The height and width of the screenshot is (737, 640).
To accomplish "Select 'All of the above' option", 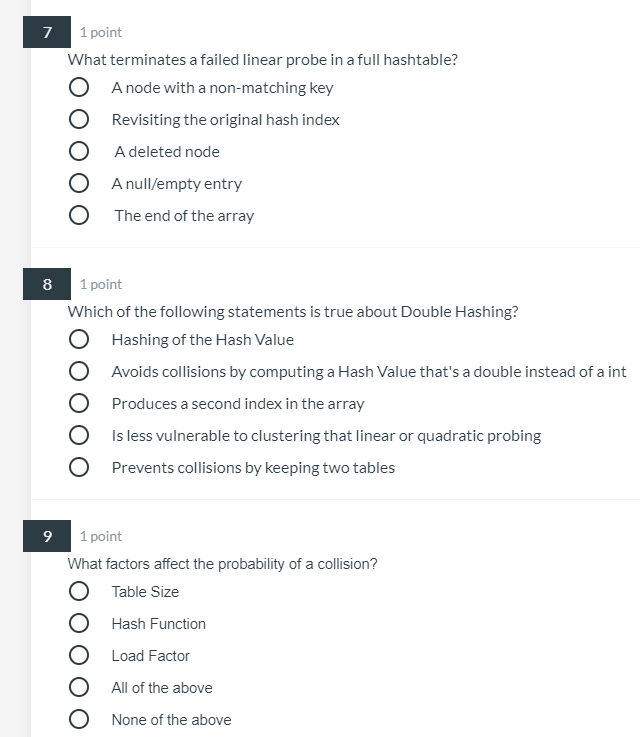I will [78, 687].
